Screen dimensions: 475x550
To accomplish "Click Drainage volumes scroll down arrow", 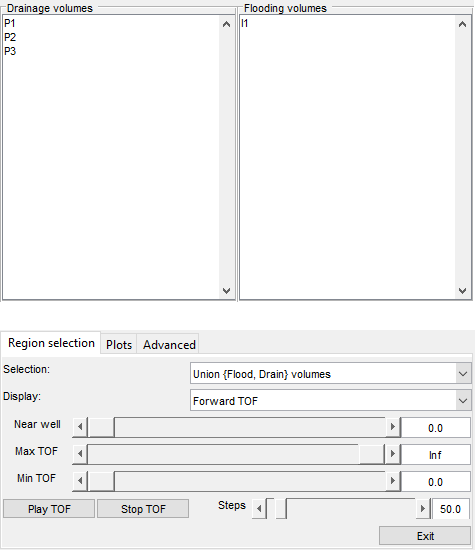I will [x=227, y=290].
